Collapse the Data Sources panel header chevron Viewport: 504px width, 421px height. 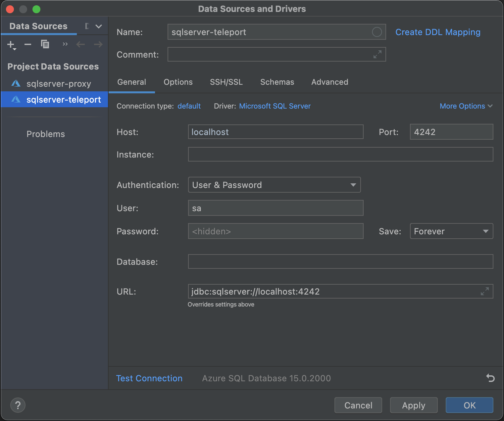click(x=98, y=26)
